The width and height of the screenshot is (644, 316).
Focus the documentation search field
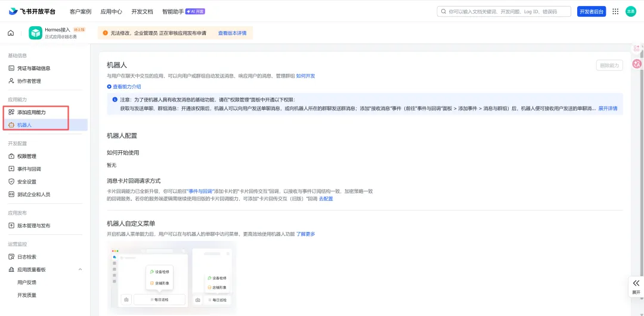tap(504, 11)
